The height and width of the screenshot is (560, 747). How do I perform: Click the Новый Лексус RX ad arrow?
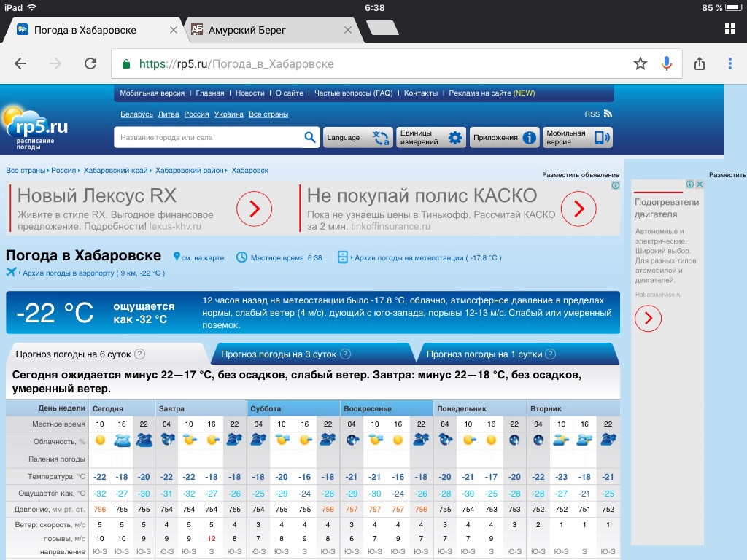click(254, 209)
